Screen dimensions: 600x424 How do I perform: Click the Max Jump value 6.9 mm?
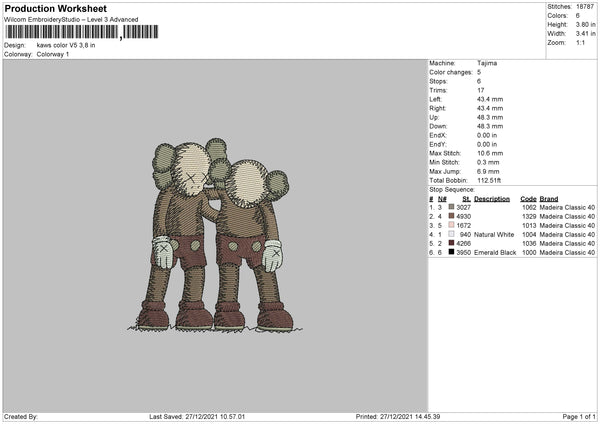[488, 171]
